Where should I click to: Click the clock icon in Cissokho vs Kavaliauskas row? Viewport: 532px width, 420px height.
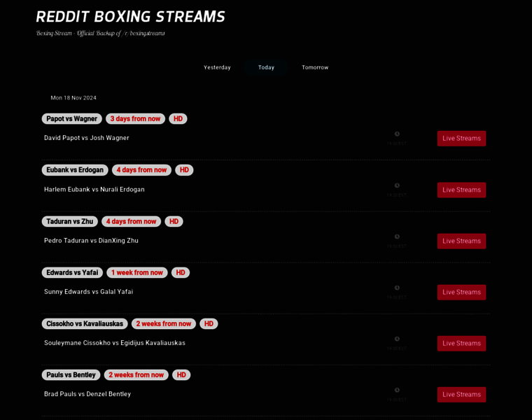tap(397, 339)
